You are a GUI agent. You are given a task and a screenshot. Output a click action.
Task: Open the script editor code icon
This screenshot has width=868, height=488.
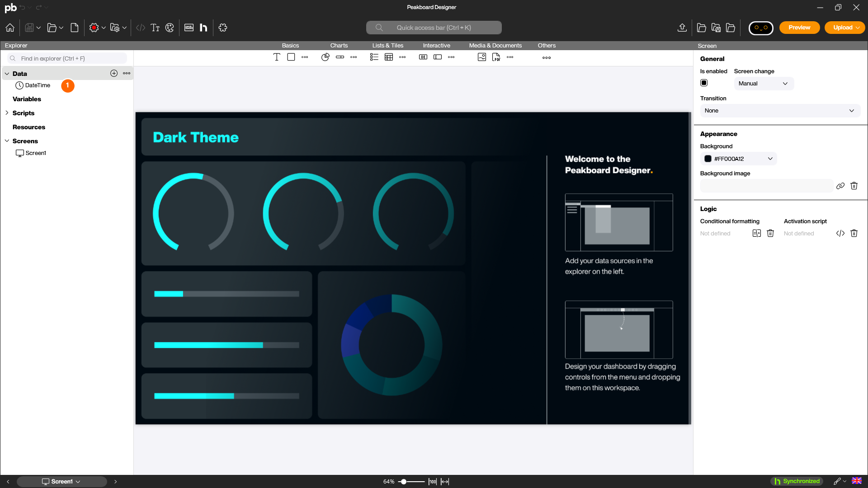tap(141, 28)
